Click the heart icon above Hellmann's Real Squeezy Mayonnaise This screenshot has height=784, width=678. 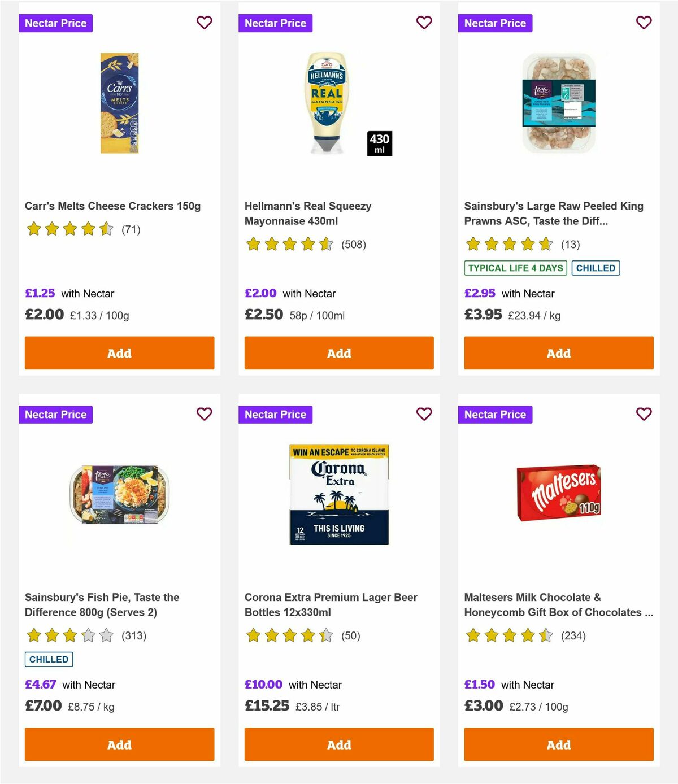pos(424,23)
